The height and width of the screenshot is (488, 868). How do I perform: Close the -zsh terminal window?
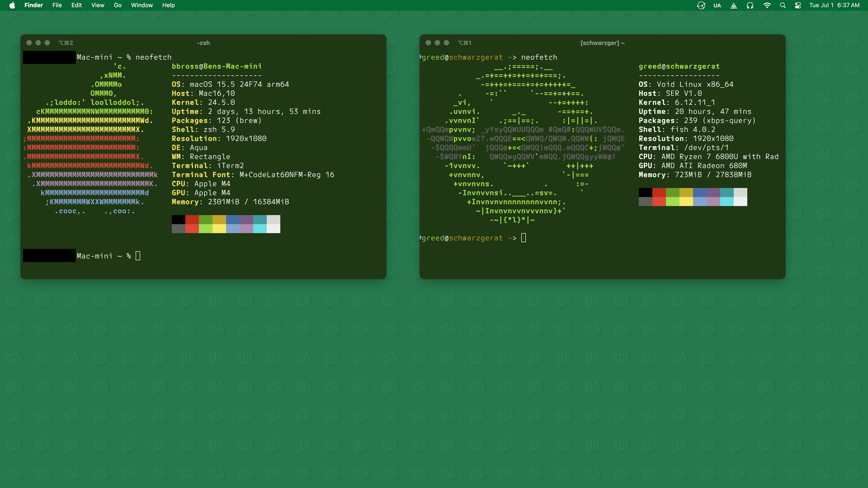(29, 43)
